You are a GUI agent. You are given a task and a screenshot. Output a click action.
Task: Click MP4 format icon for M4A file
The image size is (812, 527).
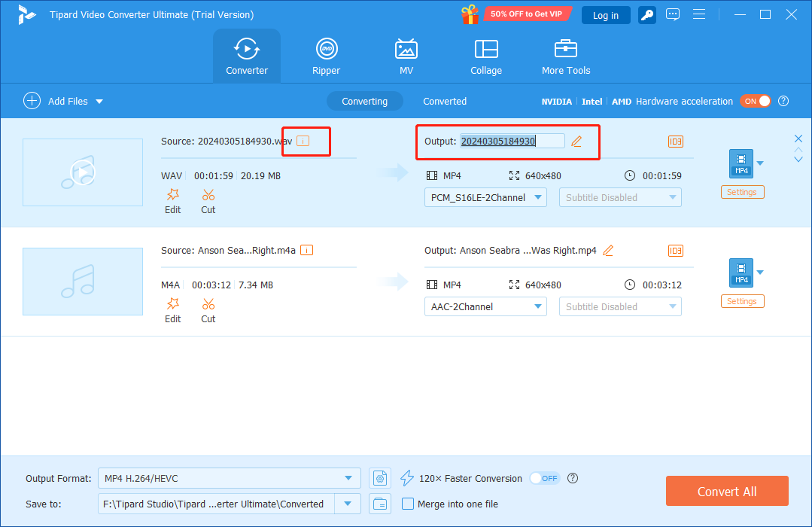(x=741, y=273)
